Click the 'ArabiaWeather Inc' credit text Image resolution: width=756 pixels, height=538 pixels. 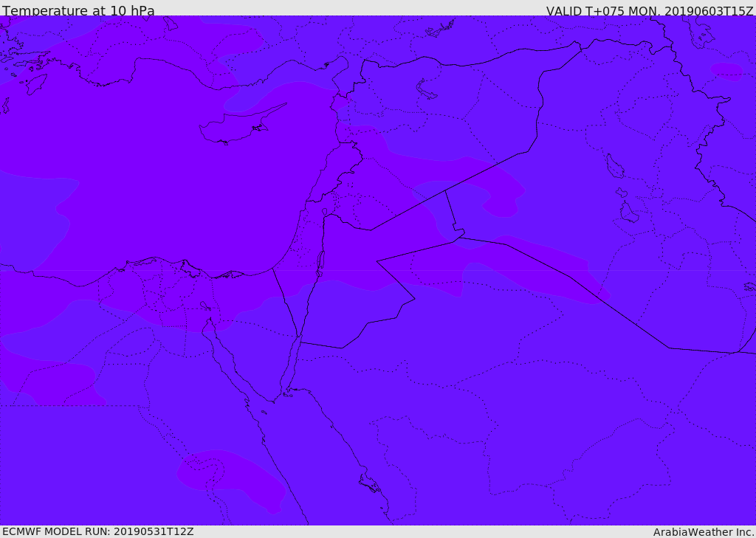tap(703, 532)
